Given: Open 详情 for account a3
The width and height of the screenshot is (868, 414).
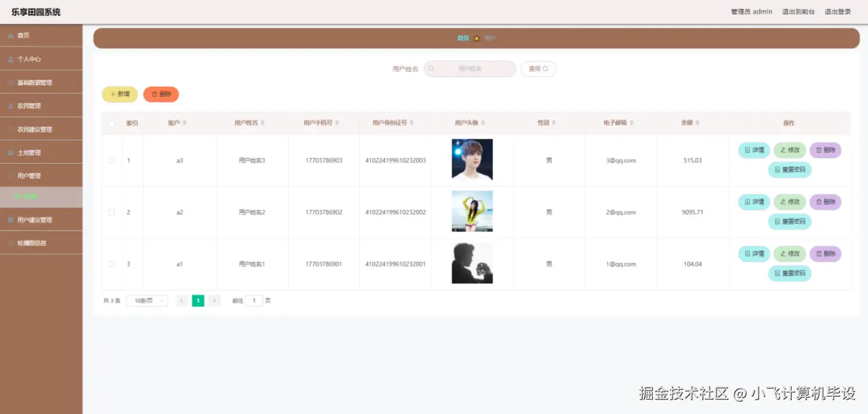Looking at the screenshot, I should tap(754, 150).
